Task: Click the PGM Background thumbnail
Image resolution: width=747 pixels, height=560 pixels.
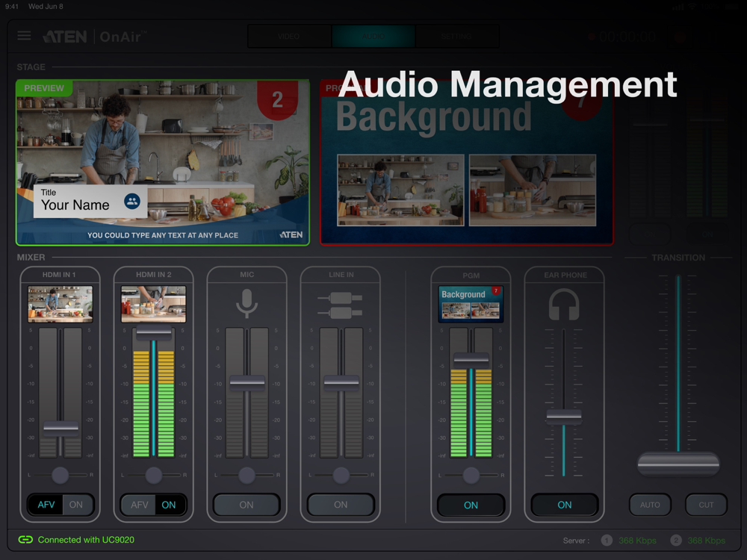Action: click(x=471, y=305)
